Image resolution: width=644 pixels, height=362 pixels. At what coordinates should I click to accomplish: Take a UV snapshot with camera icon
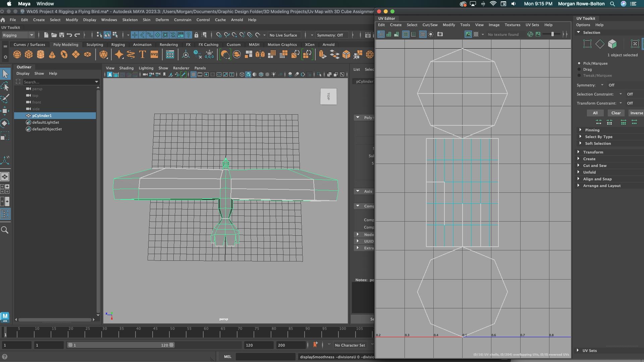[440, 34]
